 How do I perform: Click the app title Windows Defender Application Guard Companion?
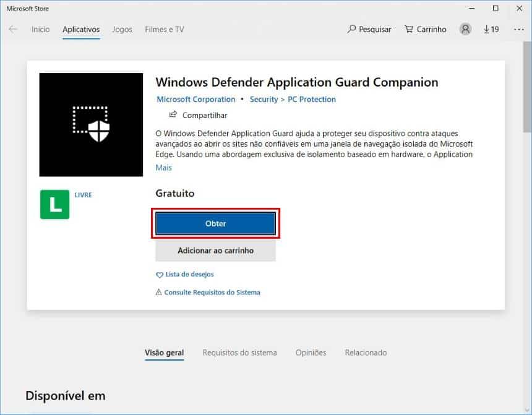(297, 82)
